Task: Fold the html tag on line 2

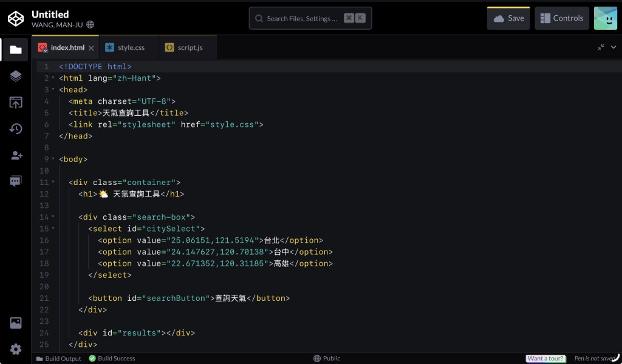Action: coord(53,78)
